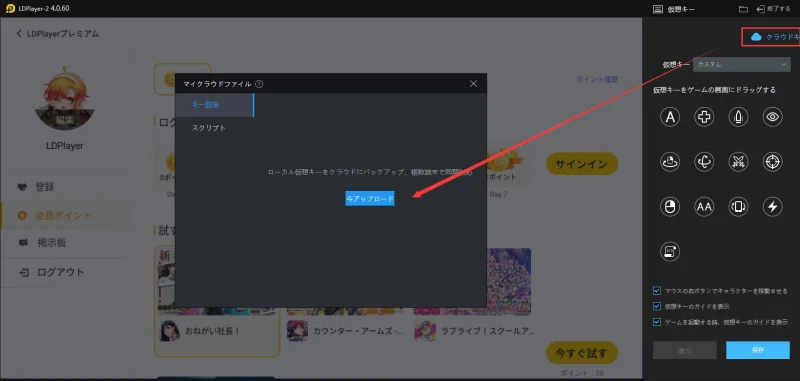Open the ラブライブ！スクール game card
Image resolution: width=800 pixels, height=381 pixels.
[x=474, y=331]
